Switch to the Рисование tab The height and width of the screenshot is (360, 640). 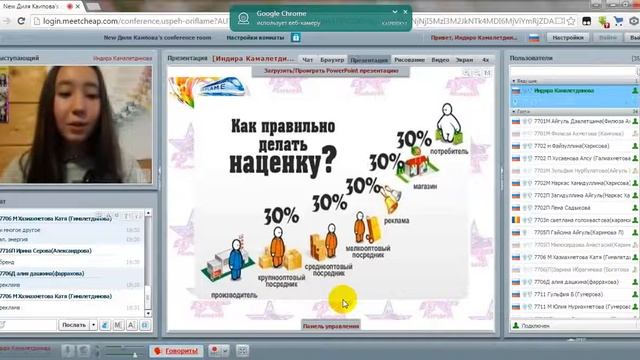click(x=409, y=60)
